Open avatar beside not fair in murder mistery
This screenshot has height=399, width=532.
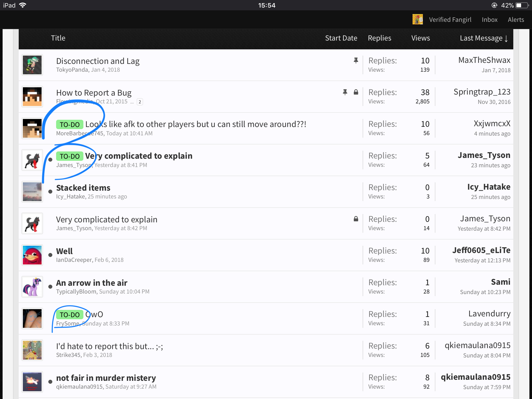[x=32, y=382]
